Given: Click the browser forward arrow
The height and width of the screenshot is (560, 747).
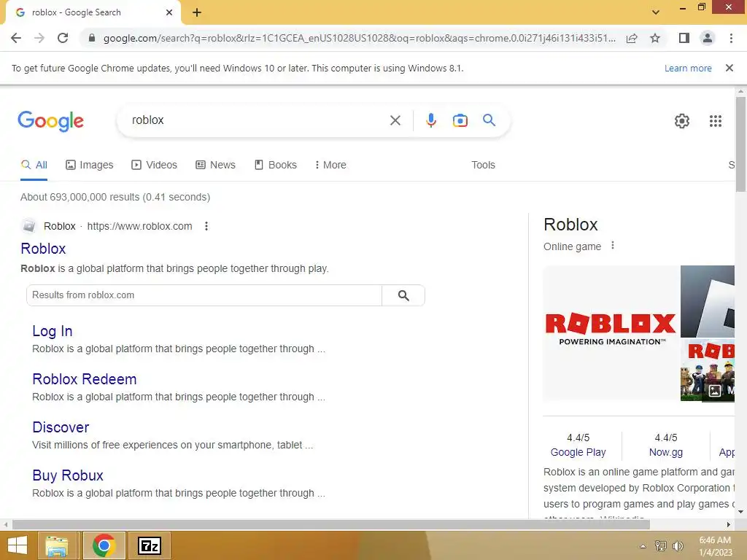Looking at the screenshot, I should click(x=39, y=38).
